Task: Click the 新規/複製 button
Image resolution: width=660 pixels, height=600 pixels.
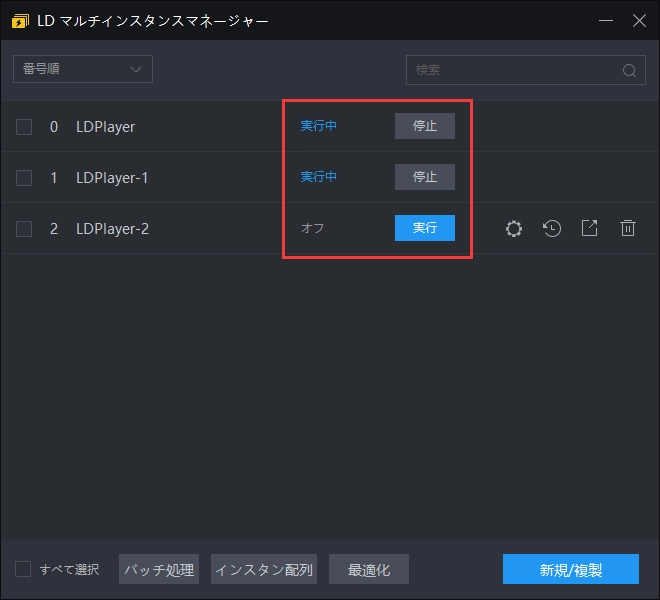Action: 571,569
